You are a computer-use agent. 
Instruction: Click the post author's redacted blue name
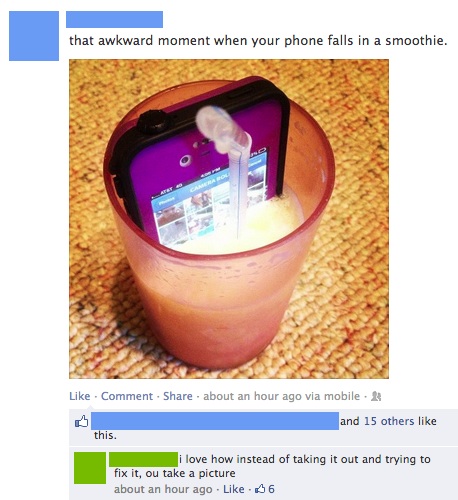pyautogui.click(x=114, y=19)
